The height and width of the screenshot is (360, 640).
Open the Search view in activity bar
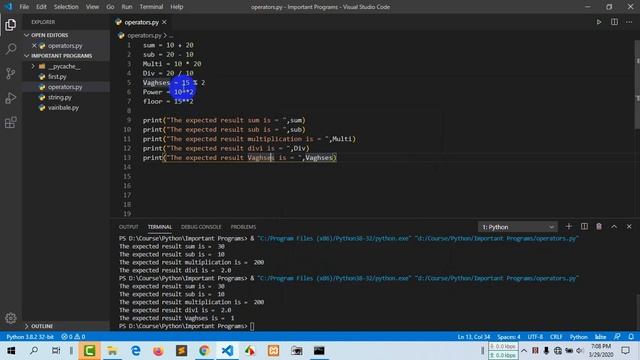pos(11,49)
